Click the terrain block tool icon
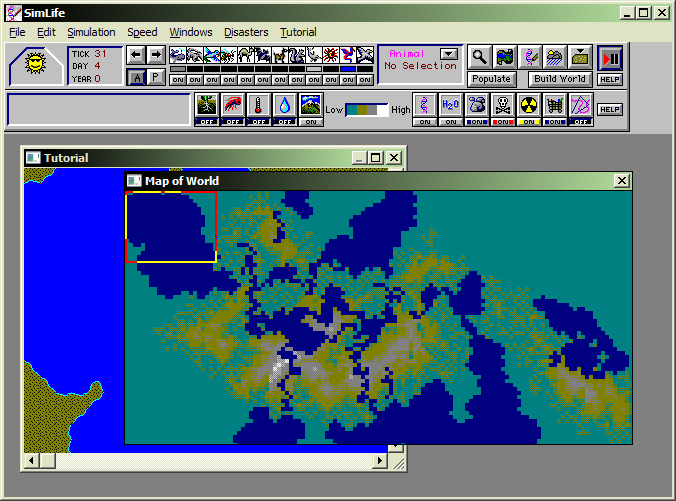 point(580,57)
